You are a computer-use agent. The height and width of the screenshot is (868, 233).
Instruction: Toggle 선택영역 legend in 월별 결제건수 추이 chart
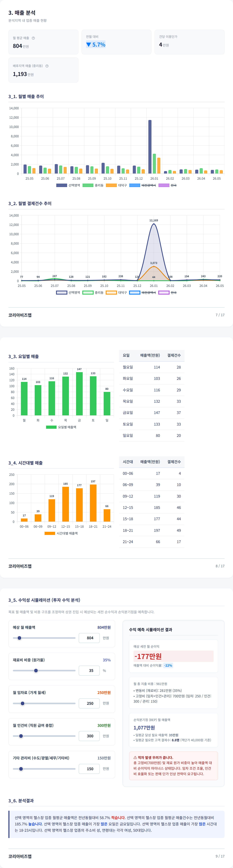tap(68, 292)
